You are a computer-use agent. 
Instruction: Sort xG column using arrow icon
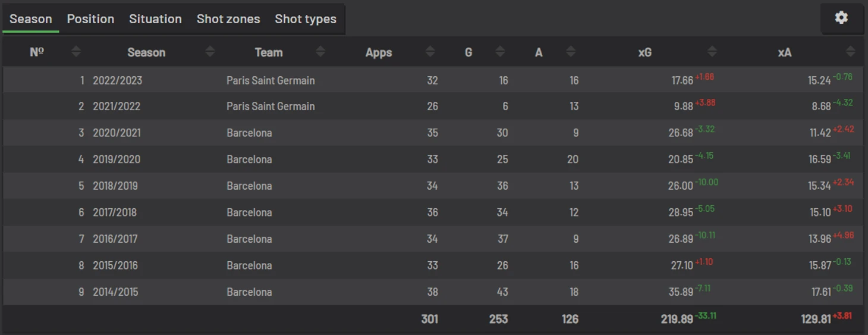pyautogui.click(x=712, y=52)
